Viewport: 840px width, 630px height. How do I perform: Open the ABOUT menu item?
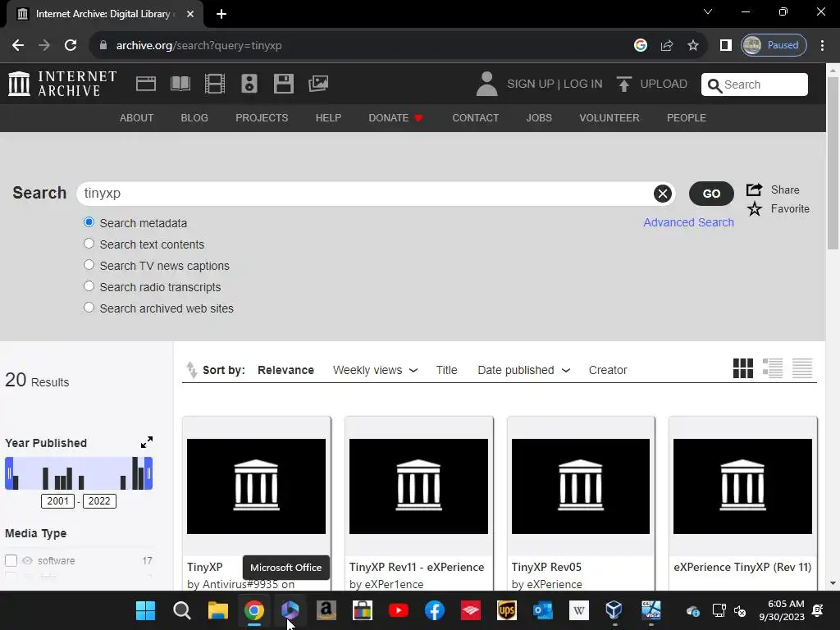[137, 118]
